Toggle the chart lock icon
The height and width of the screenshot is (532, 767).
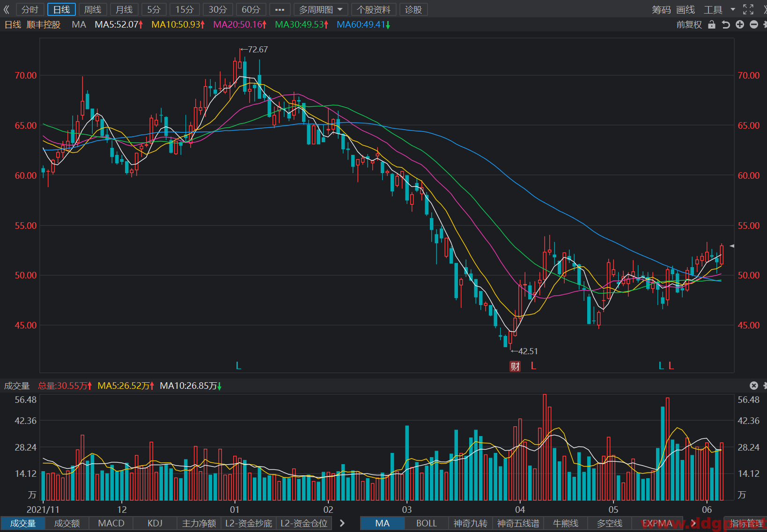712,24
